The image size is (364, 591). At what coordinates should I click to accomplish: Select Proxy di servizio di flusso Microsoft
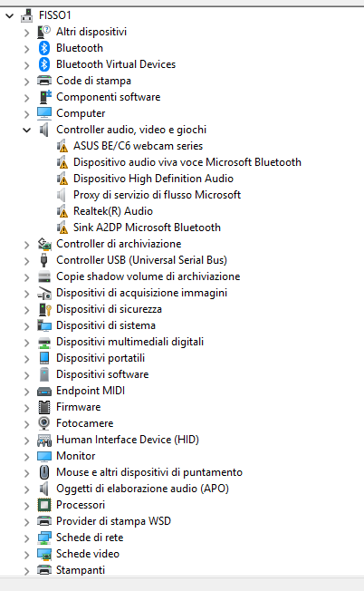point(157,195)
